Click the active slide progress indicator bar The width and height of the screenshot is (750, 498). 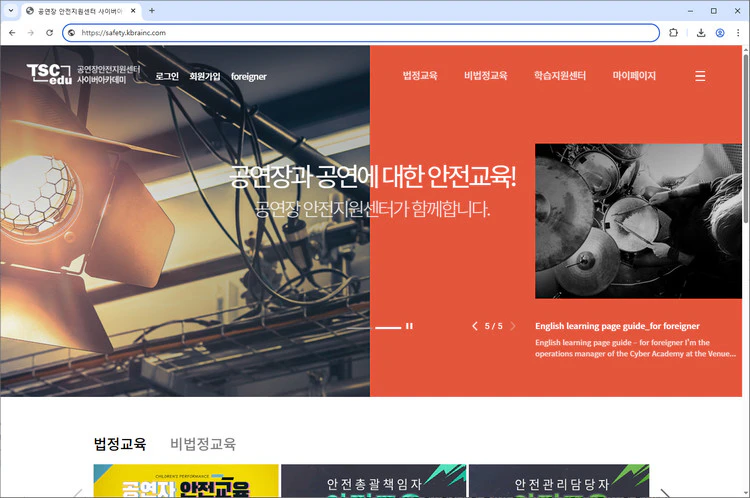point(388,328)
